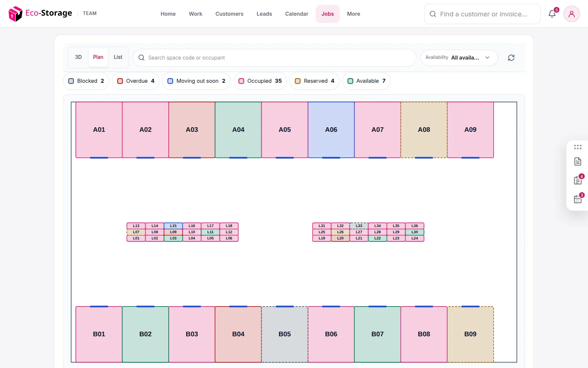Viewport: 588px width, 368px height.
Task: Open the document icon in side panel
Action: 578,162
